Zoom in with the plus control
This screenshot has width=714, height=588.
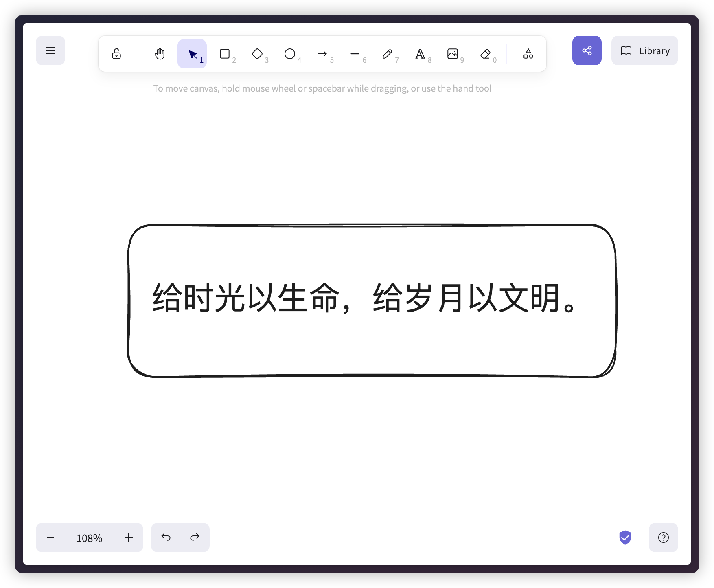coord(128,538)
